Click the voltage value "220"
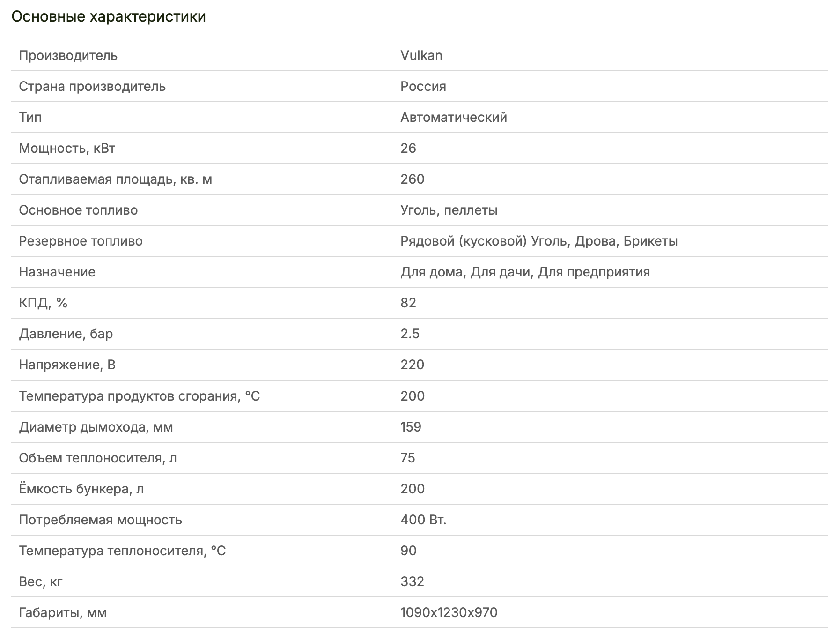 point(412,365)
